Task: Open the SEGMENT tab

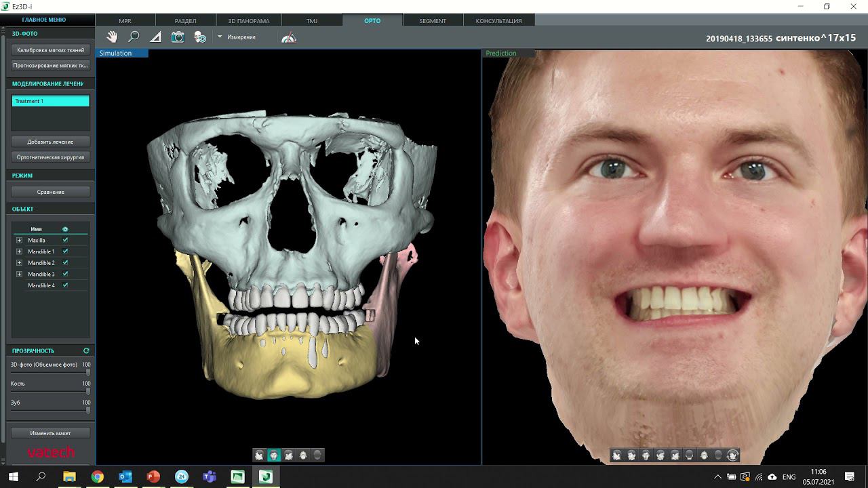Action: pyautogui.click(x=433, y=20)
